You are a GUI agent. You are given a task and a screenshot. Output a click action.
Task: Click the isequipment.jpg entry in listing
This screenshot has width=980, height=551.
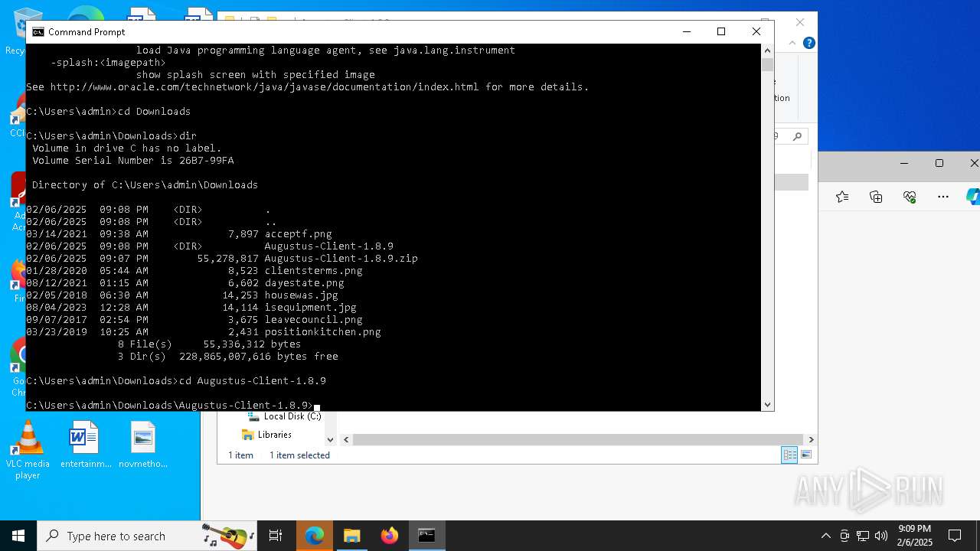[x=311, y=307]
